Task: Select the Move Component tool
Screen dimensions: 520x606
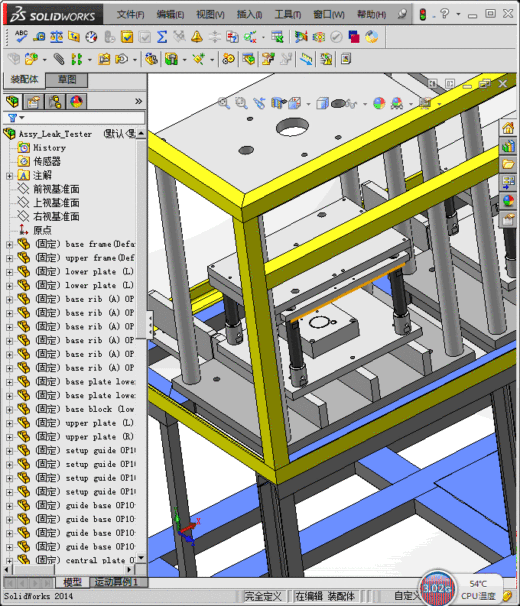Action: coord(121,59)
